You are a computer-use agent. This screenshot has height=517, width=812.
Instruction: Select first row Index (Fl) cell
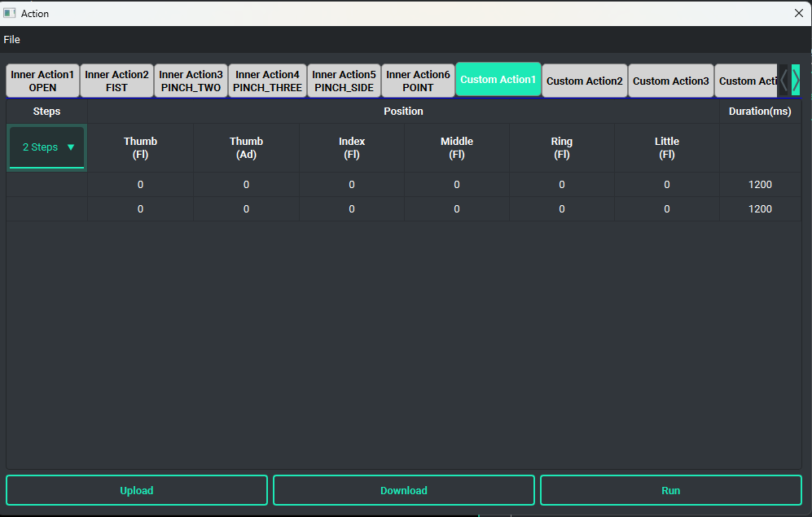(351, 185)
